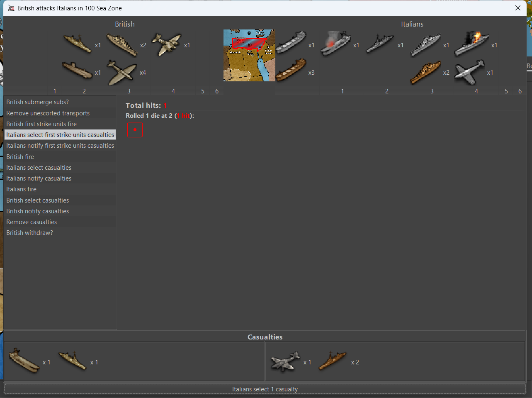Image resolution: width=532 pixels, height=398 pixels.
Task: Click the Italians select 1 casualty button
Action: click(x=265, y=389)
